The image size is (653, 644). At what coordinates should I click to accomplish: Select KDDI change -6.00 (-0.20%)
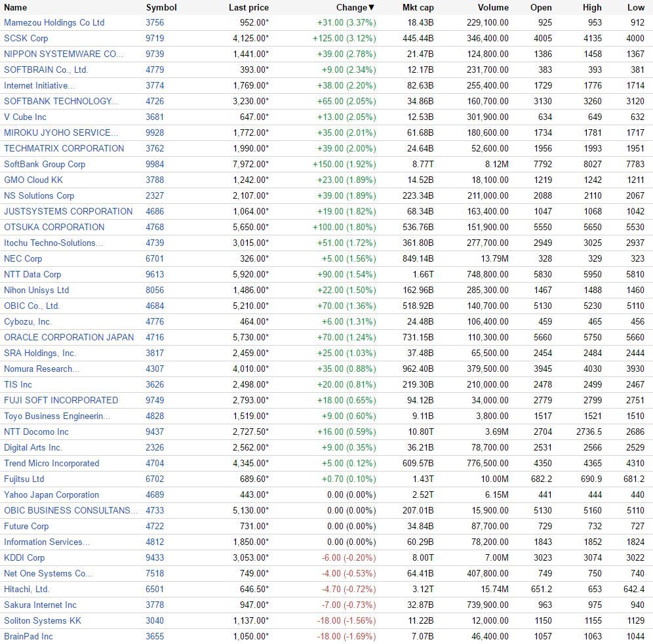point(349,557)
